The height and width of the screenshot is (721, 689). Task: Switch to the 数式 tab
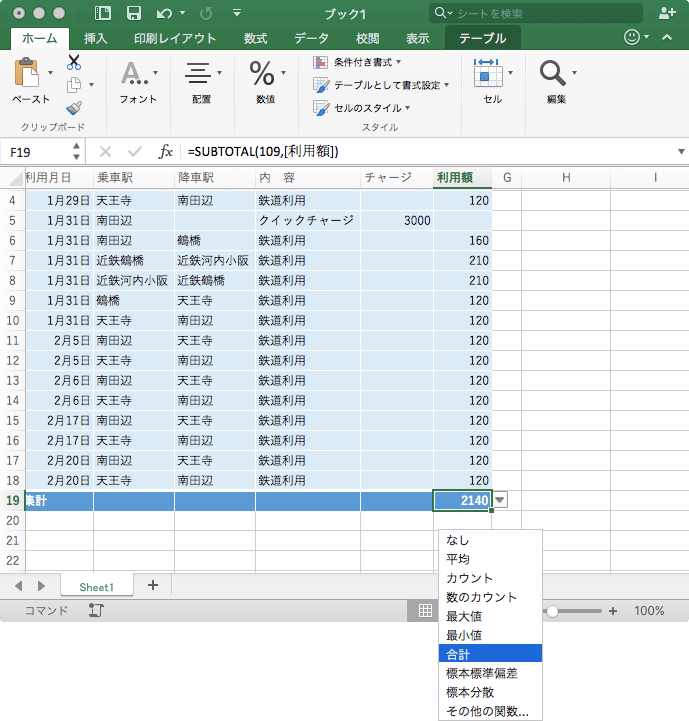[x=256, y=38]
